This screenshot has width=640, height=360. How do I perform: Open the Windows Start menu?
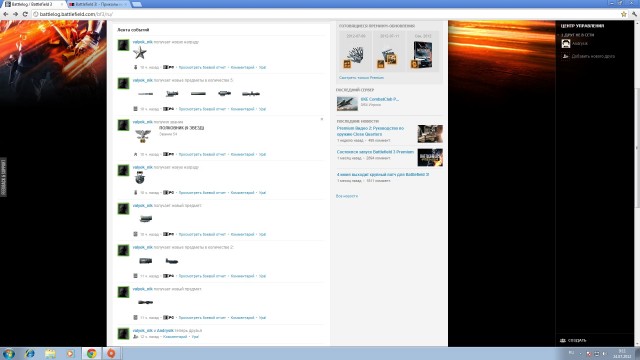pyautogui.click(x=9, y=353)
